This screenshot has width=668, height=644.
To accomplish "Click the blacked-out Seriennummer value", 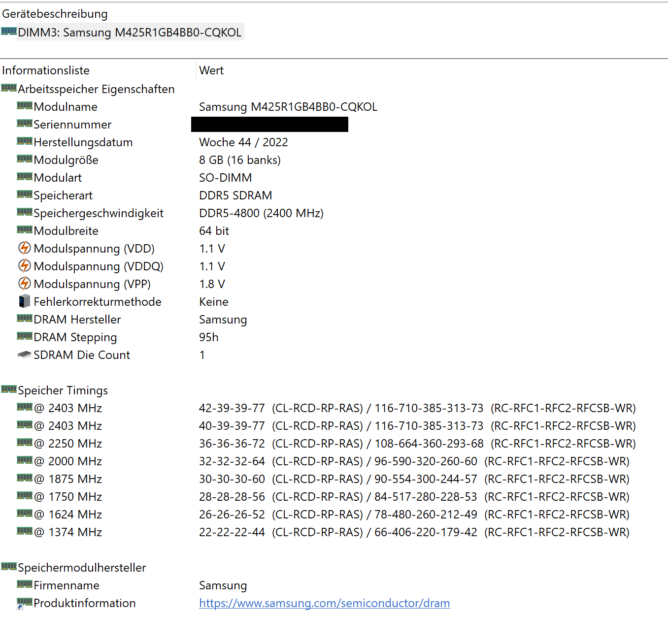I will pos(269,124).
